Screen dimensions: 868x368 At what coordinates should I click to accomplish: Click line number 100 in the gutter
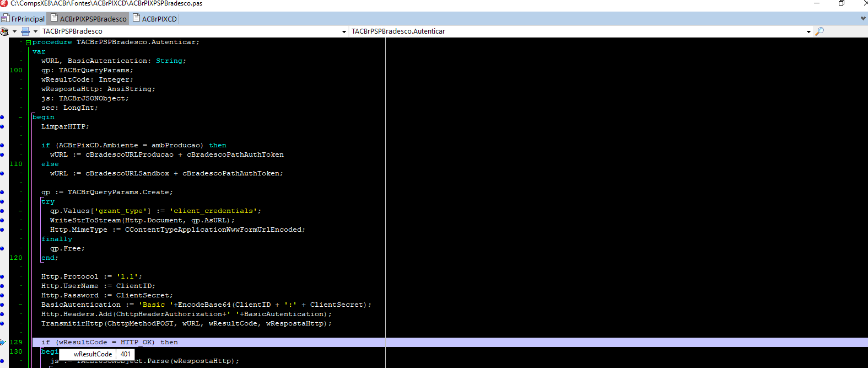click(16, 70)
